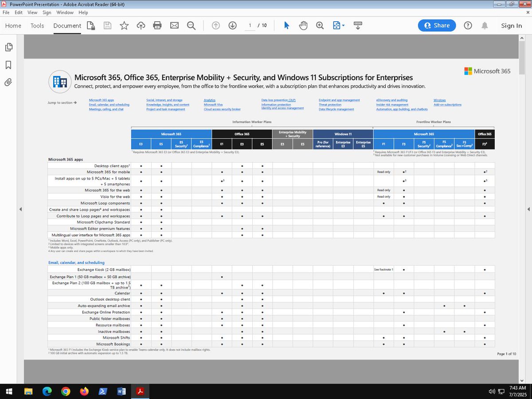532x399 pixels.
Task: Click the current page number field
Action: (x=250, y=25)
